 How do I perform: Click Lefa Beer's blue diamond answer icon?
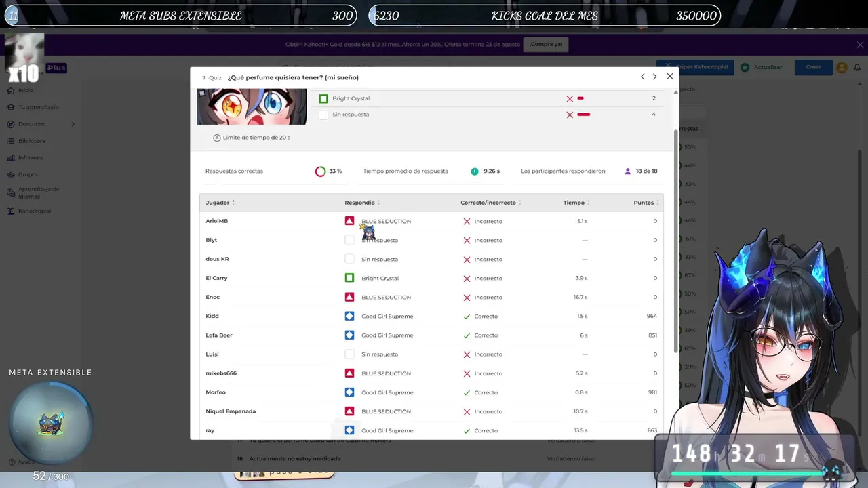[x=349, y=335]
